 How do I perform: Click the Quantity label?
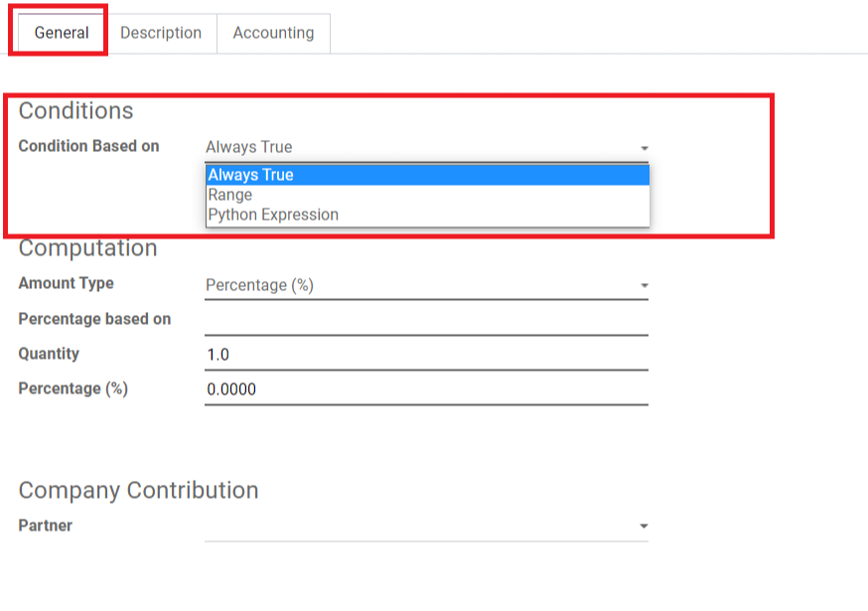coord(49,354)
